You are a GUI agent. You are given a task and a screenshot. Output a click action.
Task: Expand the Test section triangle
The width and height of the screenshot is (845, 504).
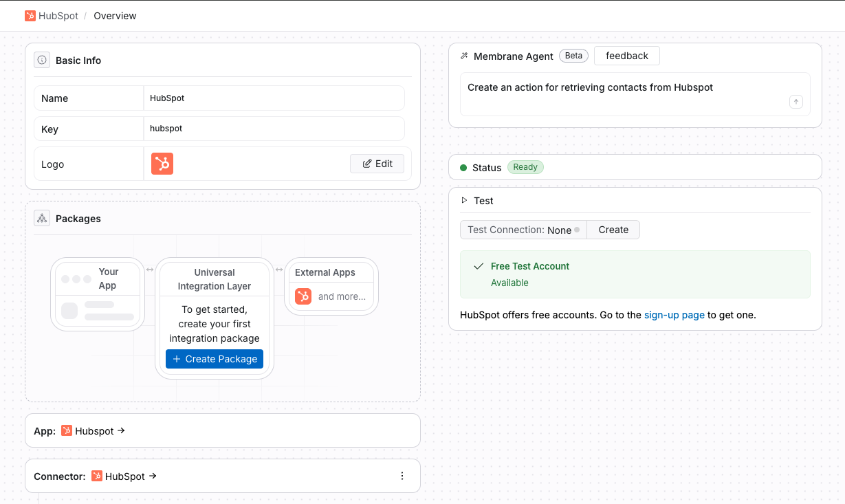464,200
